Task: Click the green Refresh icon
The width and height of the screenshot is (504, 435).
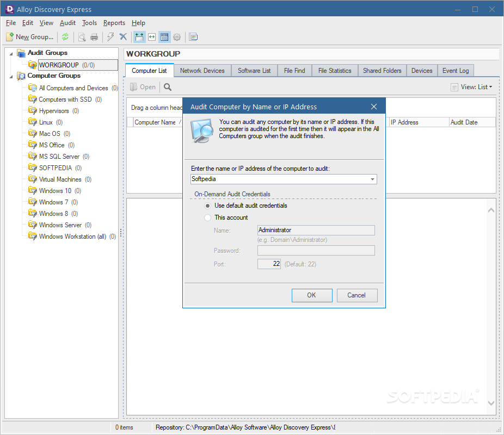Action: (x=65, y=37)
